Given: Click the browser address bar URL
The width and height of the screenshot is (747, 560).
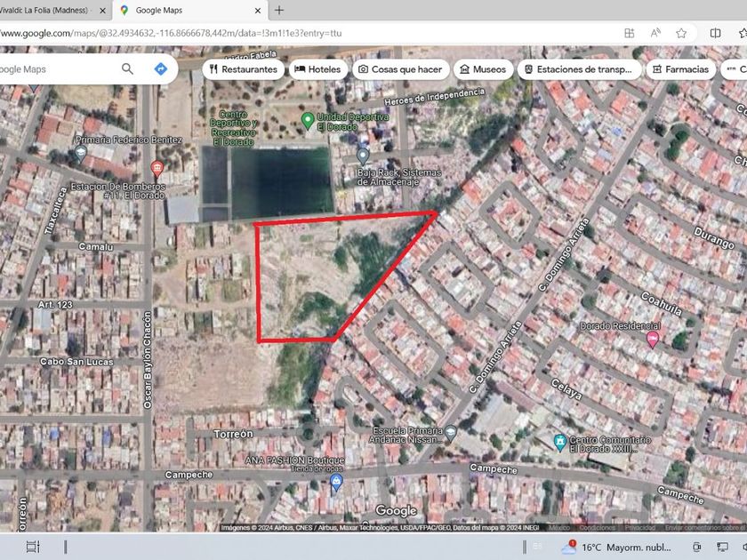Looking at the screenshot, I should (x=171, y=34).
